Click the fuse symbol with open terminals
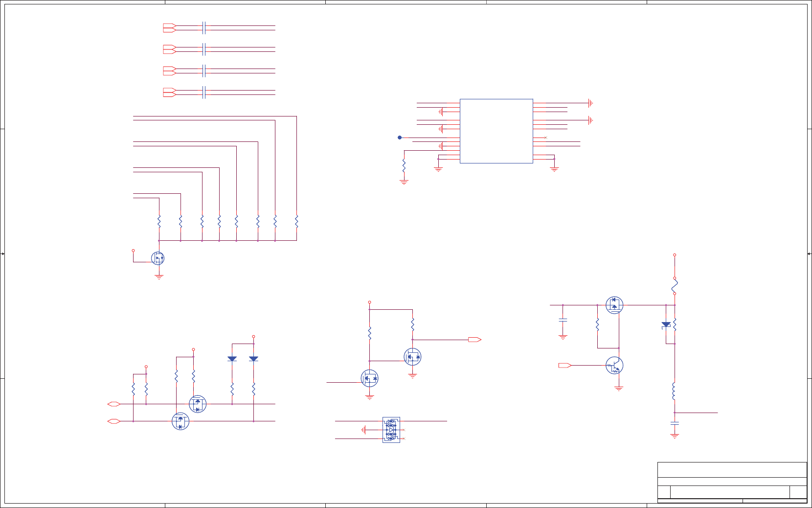Viewport: 812px width, 508px height. coord(675,286)
